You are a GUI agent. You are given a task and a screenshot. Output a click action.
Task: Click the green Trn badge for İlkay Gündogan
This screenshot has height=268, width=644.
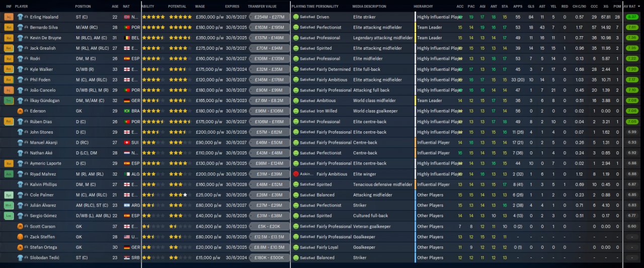(9, 101)
